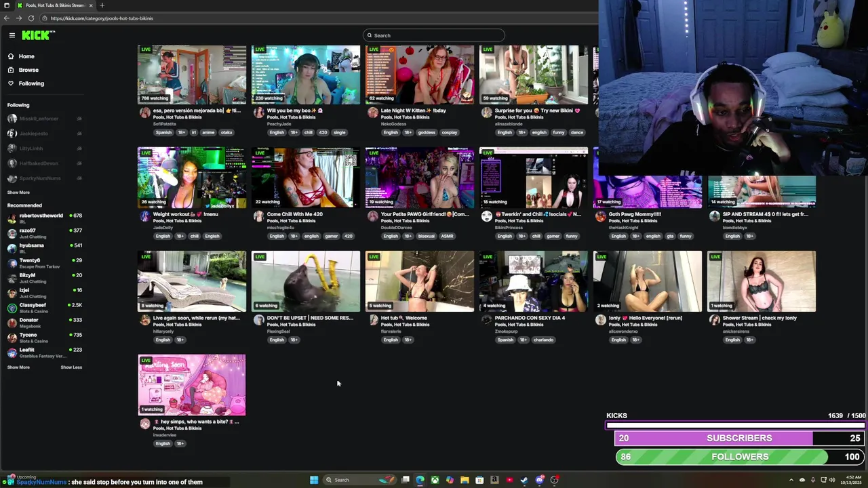Open followed channel SparkyNumNums in sidebar
Screen dimensions: 868x488
point(44,178)
